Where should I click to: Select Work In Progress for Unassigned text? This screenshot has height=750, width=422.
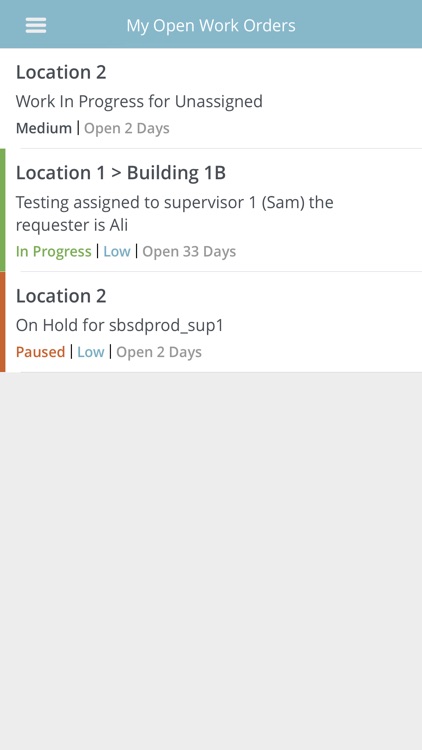(x=139, y=101)
